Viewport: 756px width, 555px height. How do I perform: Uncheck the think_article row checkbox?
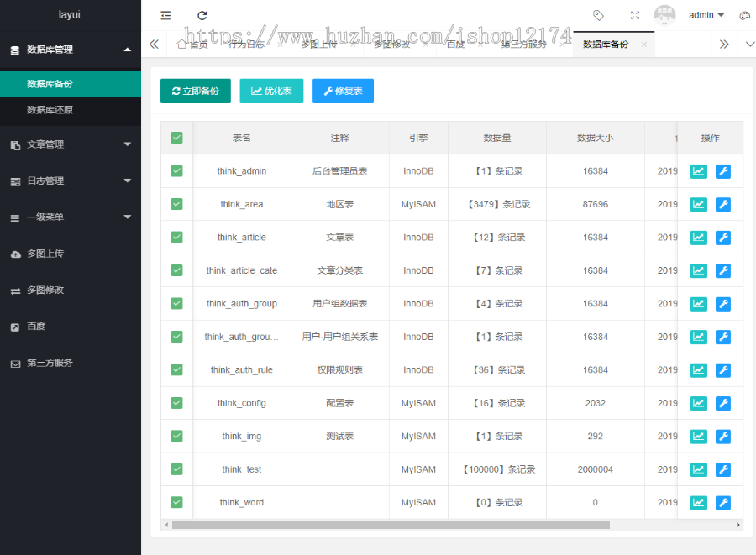point(176,238)
